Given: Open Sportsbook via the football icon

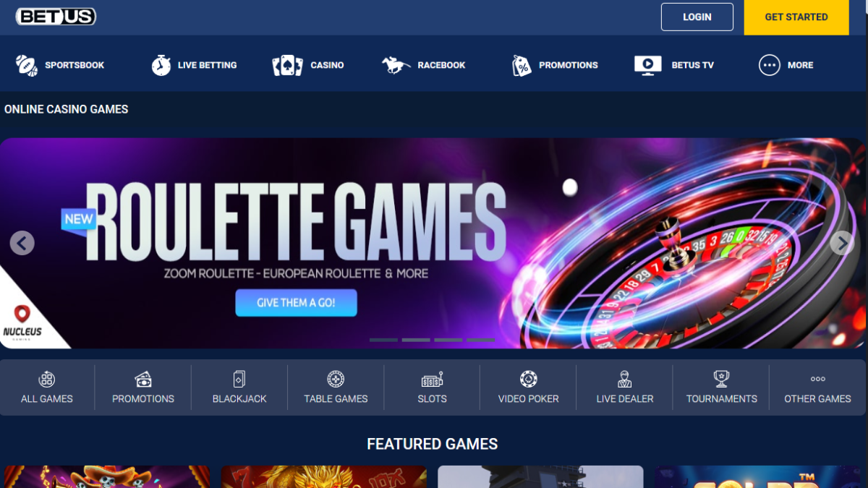Looking at the screenshot, I should [27, 65].
